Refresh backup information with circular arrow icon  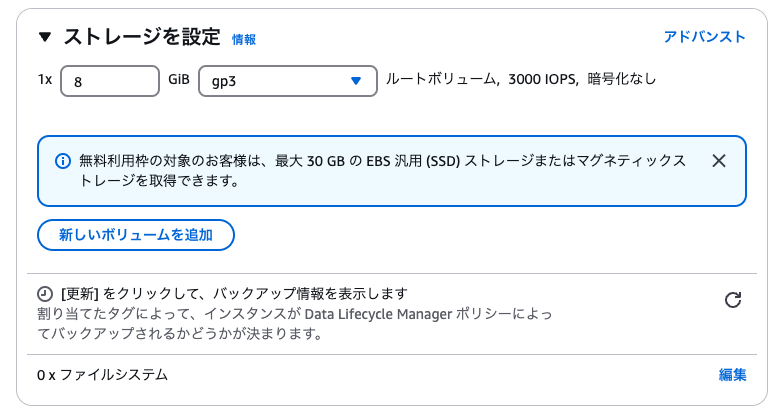(x=732, y=300)
